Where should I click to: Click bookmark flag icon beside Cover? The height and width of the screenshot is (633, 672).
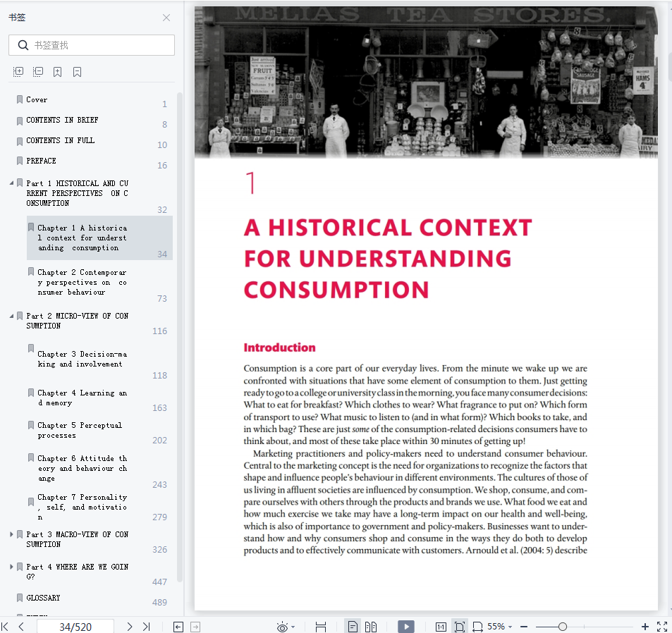(19, 100)
